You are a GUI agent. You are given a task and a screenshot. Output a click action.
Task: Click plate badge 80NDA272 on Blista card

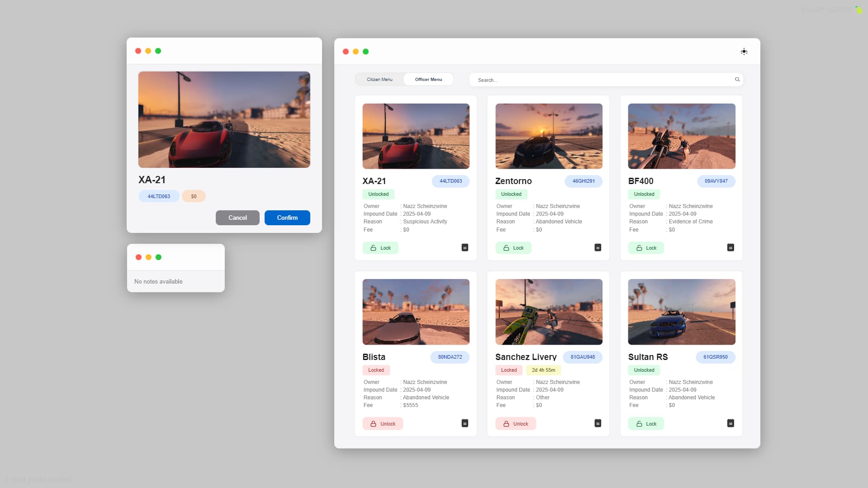[450, 357]
